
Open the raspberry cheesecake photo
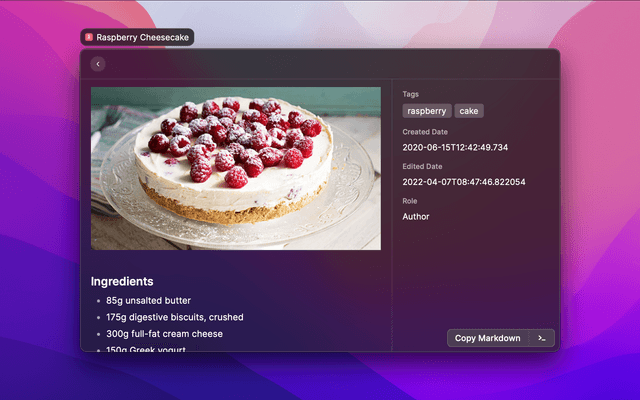pos(236,168)
